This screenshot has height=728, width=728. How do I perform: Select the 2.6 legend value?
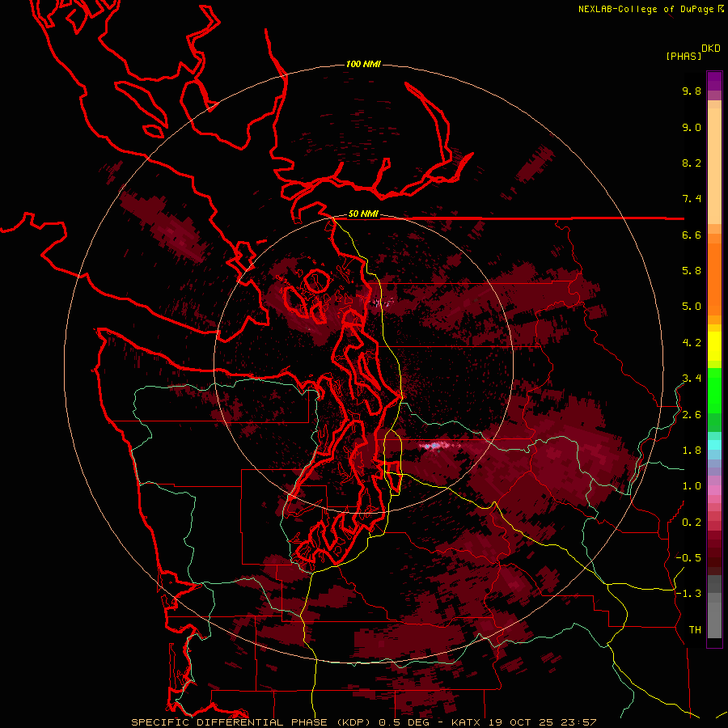click(692, 415)
